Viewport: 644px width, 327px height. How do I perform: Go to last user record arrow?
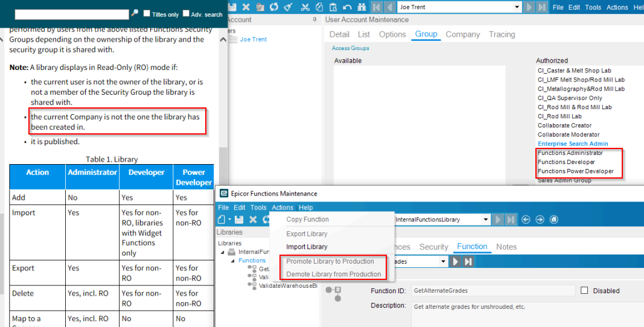pyautogui.click(x=542, y=7)
